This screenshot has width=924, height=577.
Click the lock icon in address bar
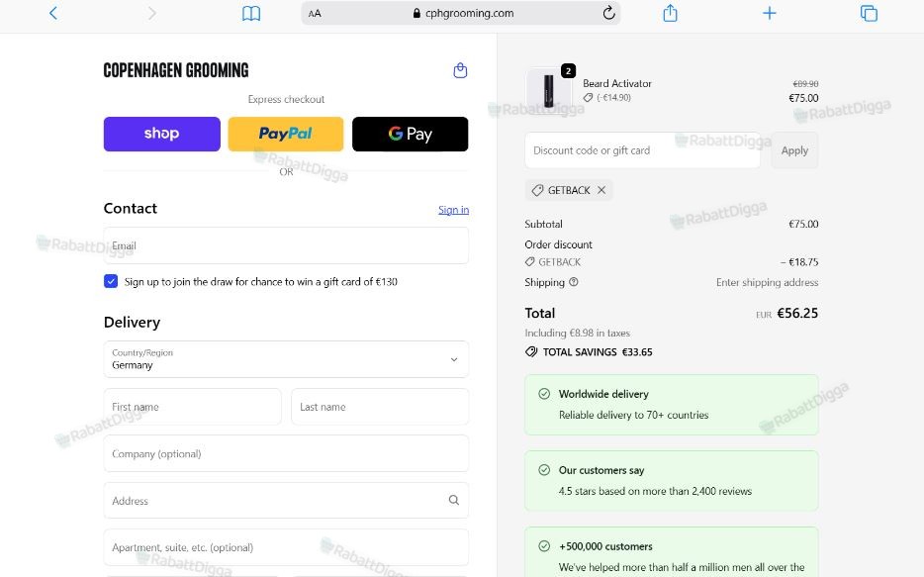click(416, 13)
